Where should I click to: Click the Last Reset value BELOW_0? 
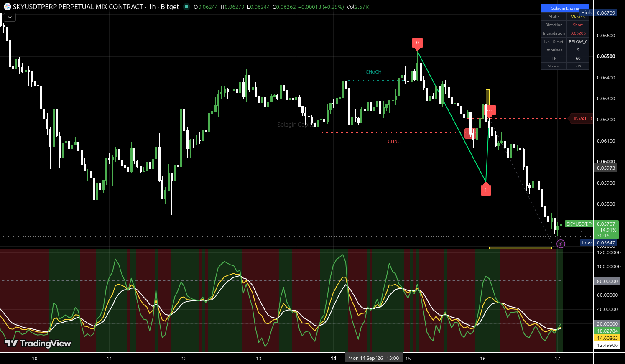click(x=578, y=42)
